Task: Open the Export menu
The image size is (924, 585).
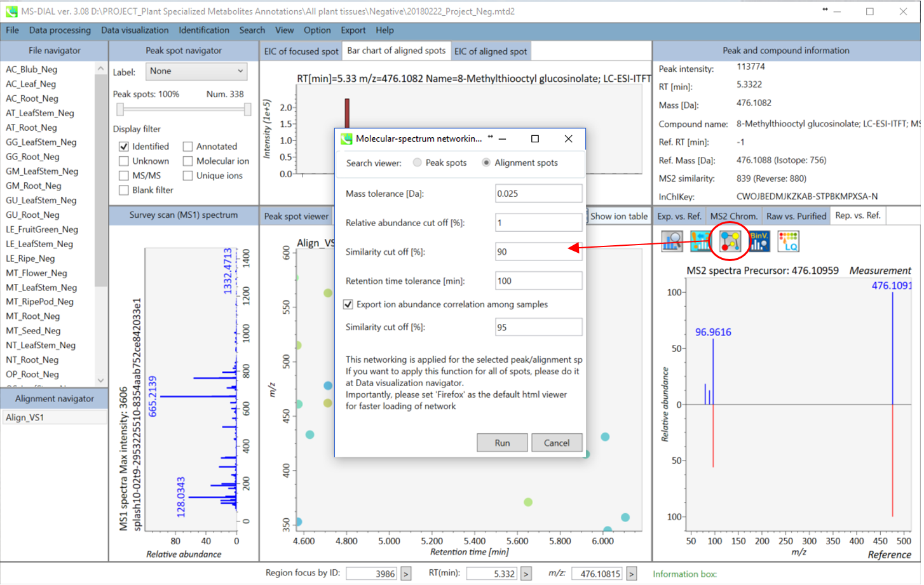Action: click(353, 30)
